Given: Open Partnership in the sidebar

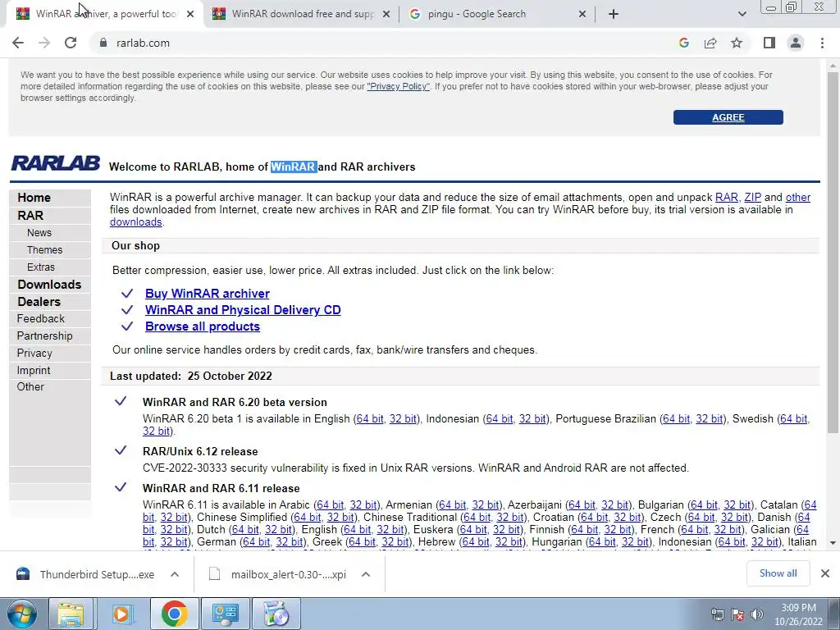Looking at the screenshot, I should click(x=44, y=336).
